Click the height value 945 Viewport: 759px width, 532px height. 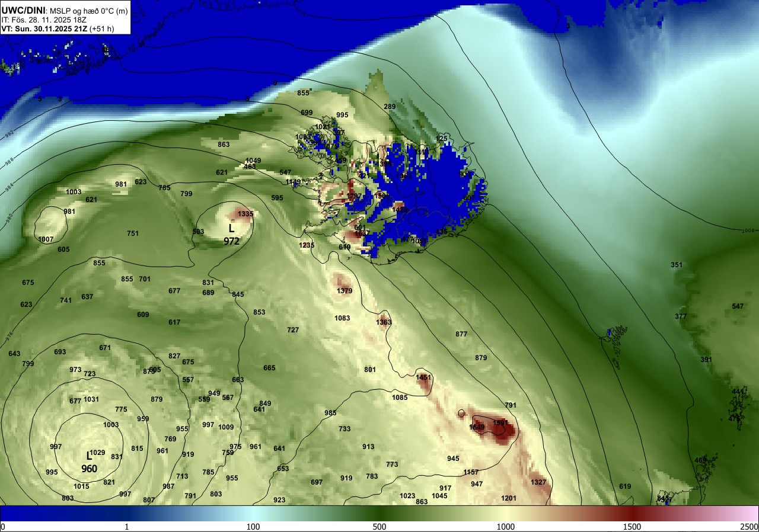point(453,459)
